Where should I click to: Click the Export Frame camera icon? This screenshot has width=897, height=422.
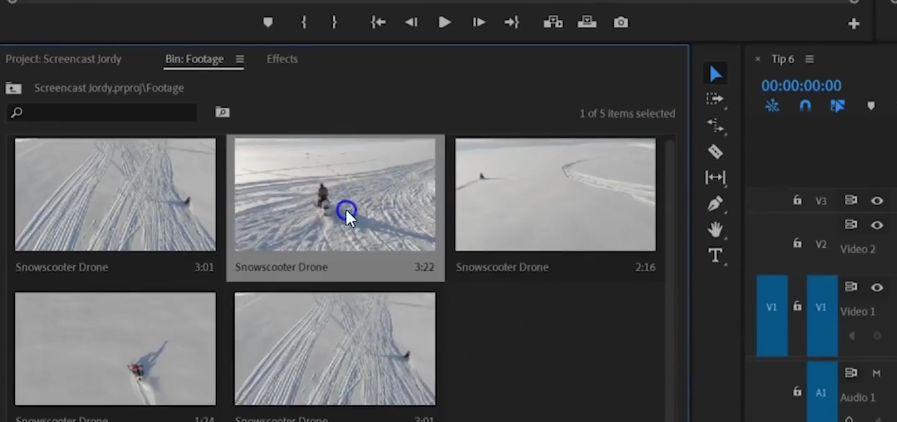(621, 22)
